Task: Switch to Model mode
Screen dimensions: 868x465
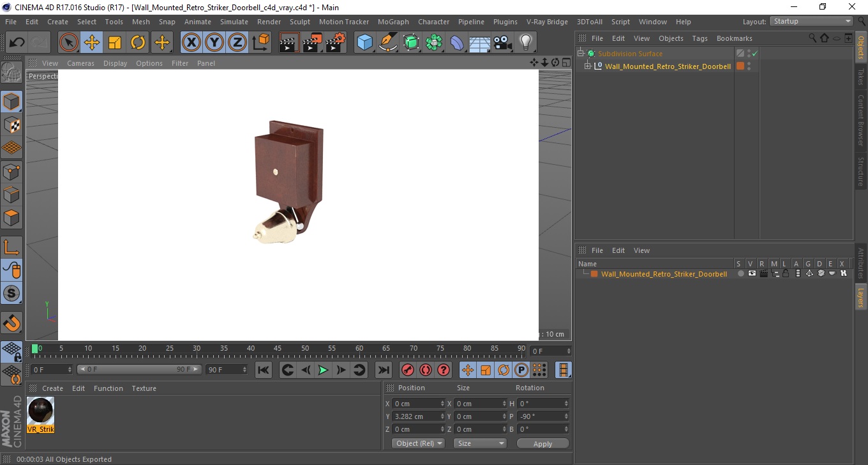Action: pyautogui.click(x=12, y=102)
